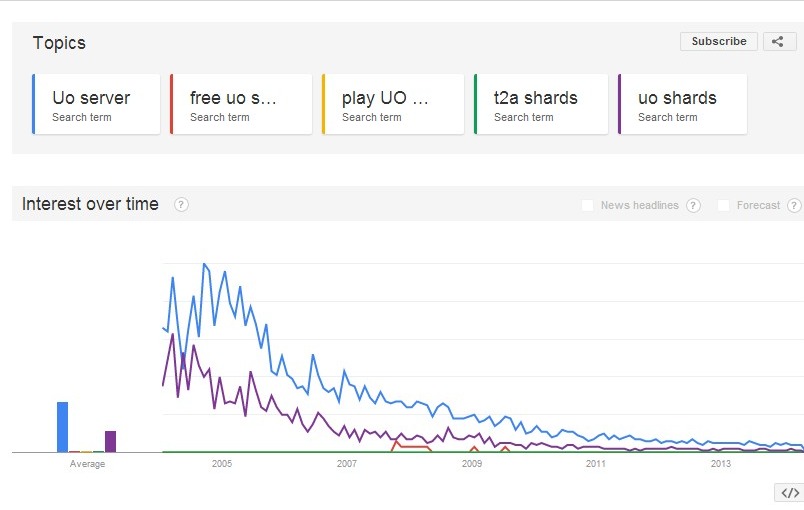Open the 't2a shards' search term card
The width and height of the screenshot is (804, 510).
click(540, 104)
